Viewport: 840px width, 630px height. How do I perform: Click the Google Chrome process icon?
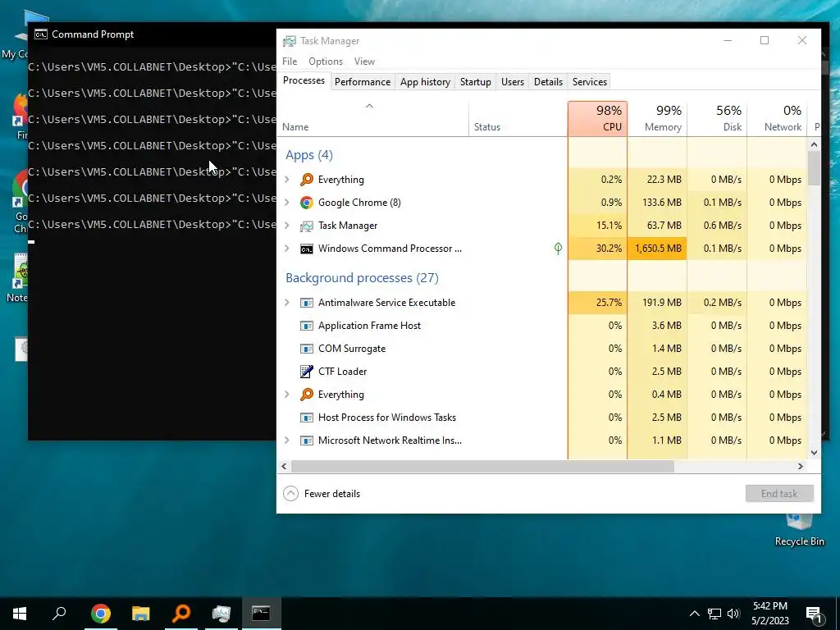click(307, 203)
